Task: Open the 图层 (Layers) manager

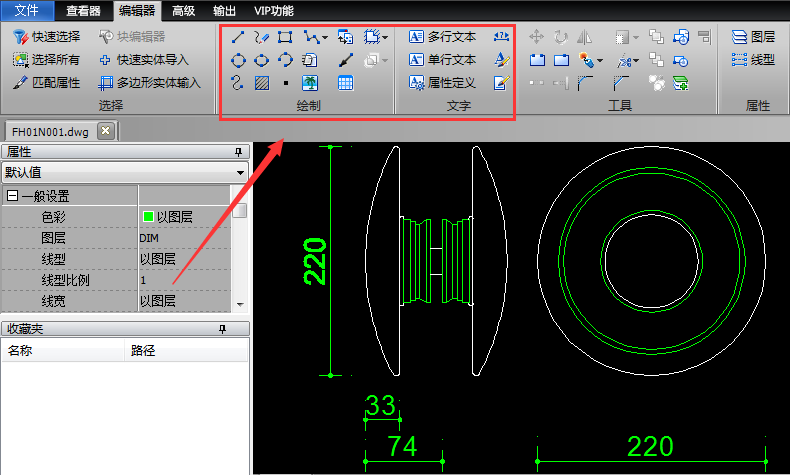Action: [x=753, y=37]
